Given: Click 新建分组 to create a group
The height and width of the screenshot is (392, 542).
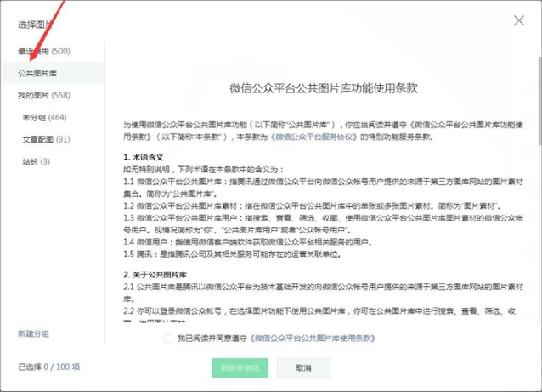Looking at the screenshot, I should click(33, 333).
